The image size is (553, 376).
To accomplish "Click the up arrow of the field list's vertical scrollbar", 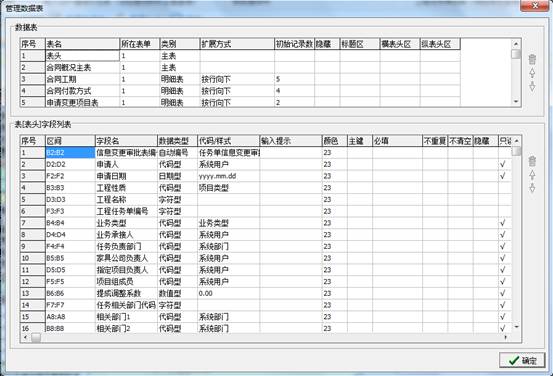I will (516, 141).
